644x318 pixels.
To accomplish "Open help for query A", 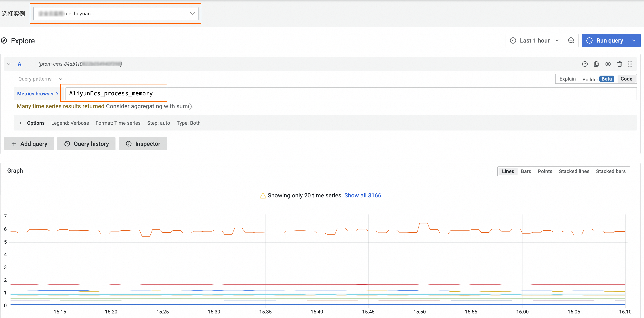I will point(585,64).
